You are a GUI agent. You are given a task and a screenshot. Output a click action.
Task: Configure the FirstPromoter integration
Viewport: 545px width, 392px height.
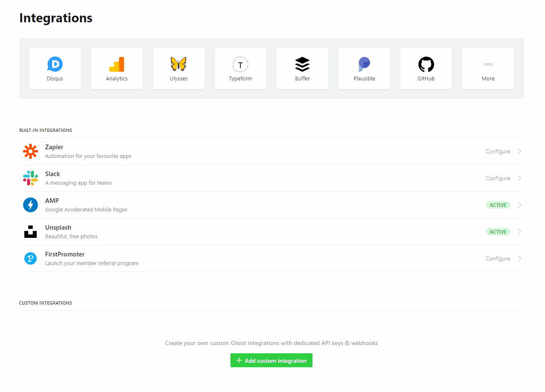tap(497, 258)
